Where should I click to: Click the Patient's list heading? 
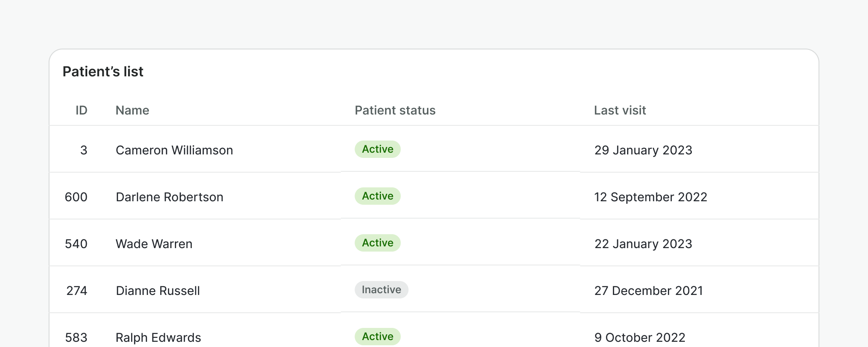point(103,72)
